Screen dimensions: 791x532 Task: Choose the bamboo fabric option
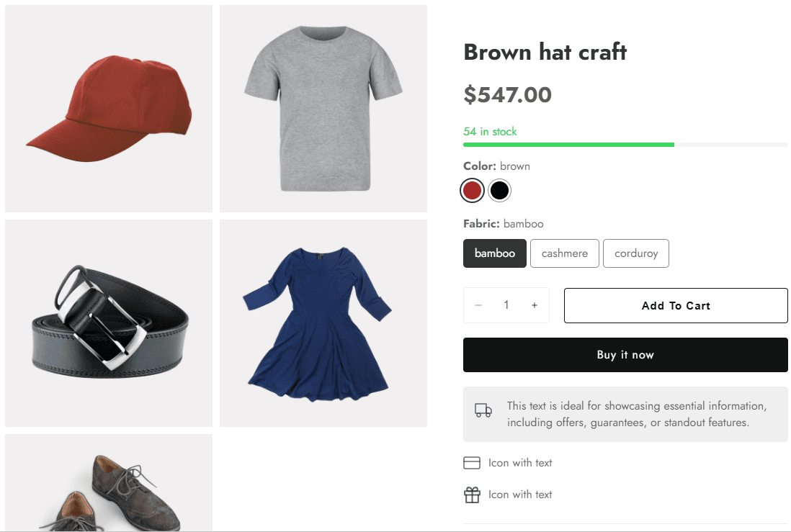pos(495,253)
